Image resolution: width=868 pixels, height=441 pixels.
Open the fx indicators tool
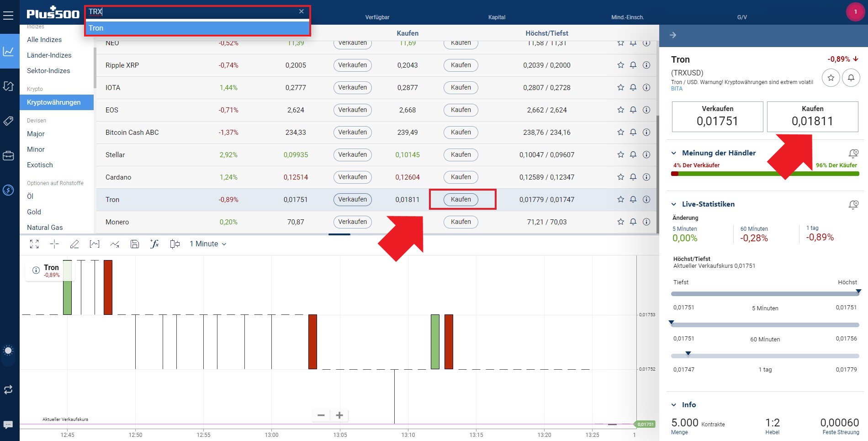155,244
